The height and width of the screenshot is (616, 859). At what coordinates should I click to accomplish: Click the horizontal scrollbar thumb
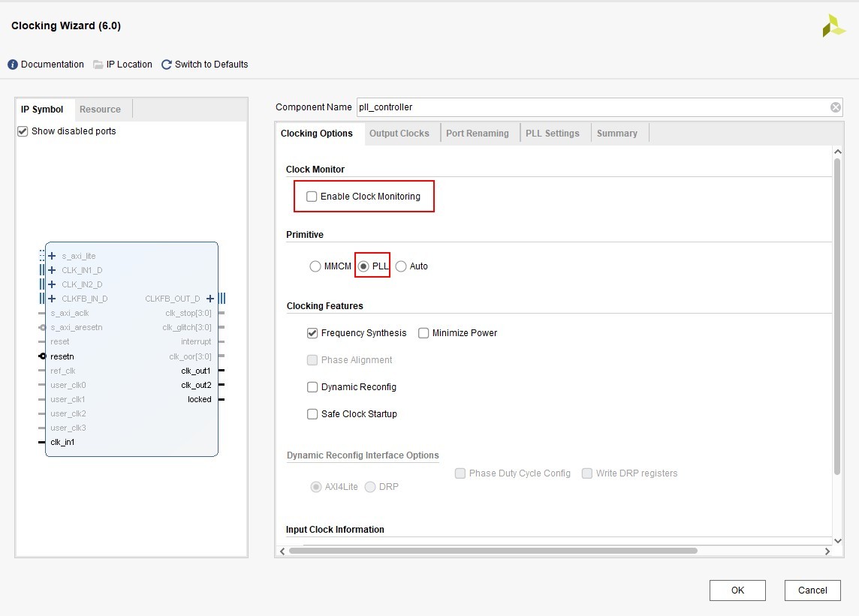(x=493, y=551)
